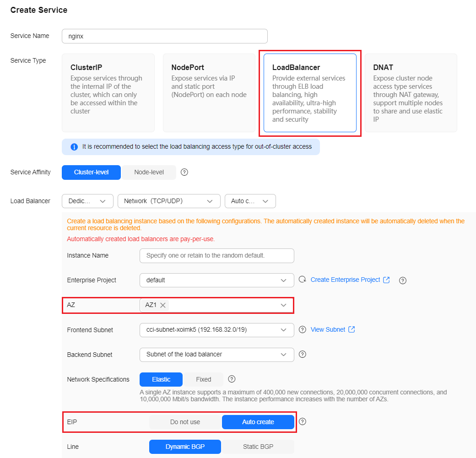
Task: Open the Dedicated load balancer type dropdown
Action: (x=87, y=201)
